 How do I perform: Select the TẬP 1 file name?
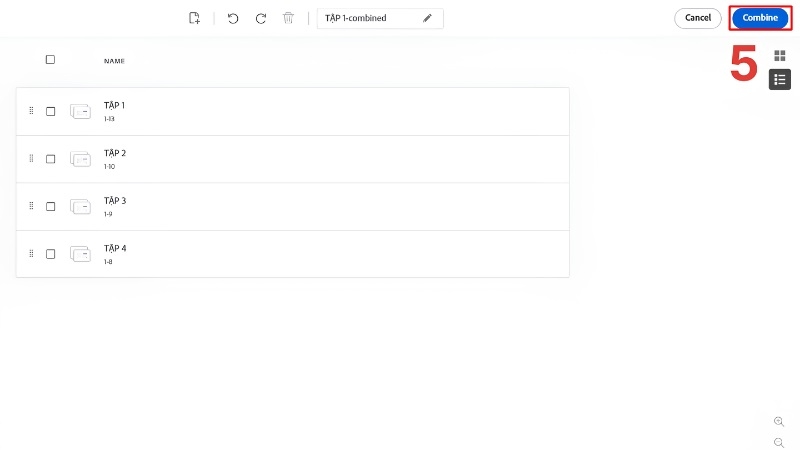click(x=114, y=106)
